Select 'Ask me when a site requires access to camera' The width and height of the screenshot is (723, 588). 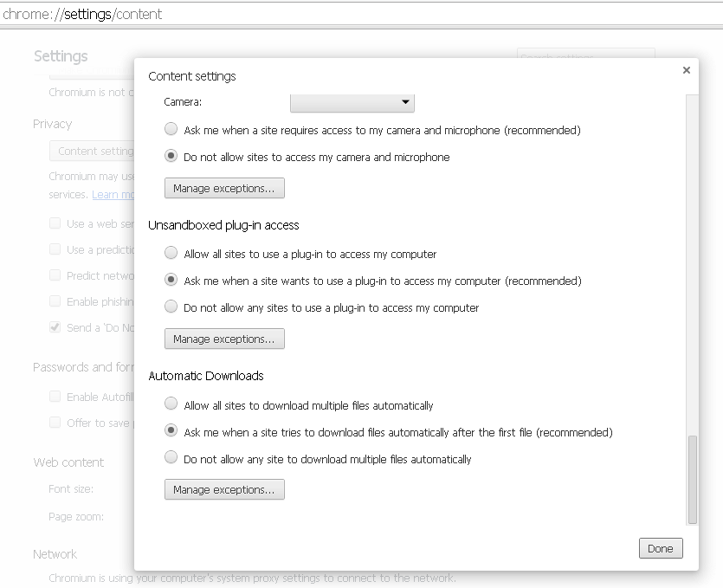click(x=171, y=129)
